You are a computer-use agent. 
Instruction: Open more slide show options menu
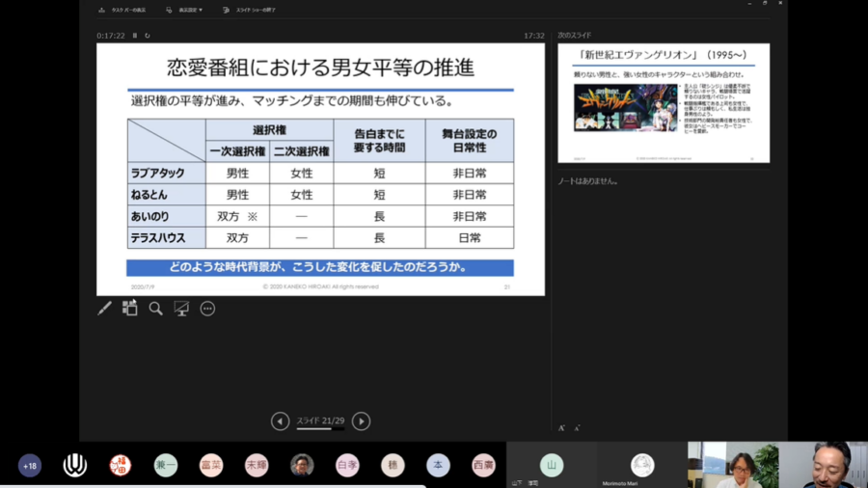click(207, 309)
